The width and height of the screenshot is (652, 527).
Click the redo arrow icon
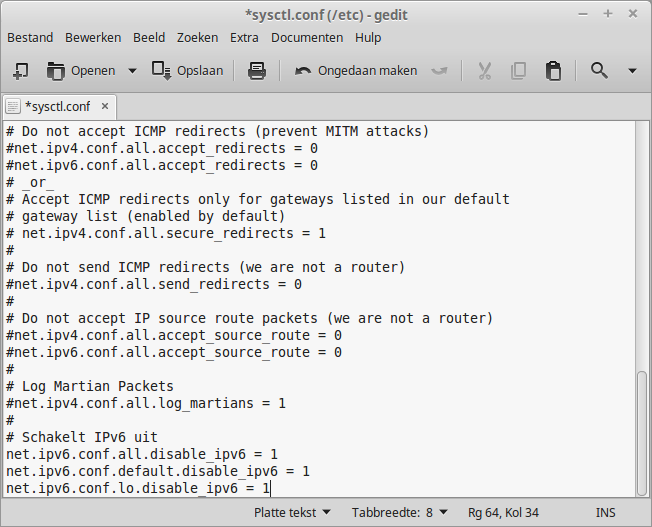pos(439,71)
